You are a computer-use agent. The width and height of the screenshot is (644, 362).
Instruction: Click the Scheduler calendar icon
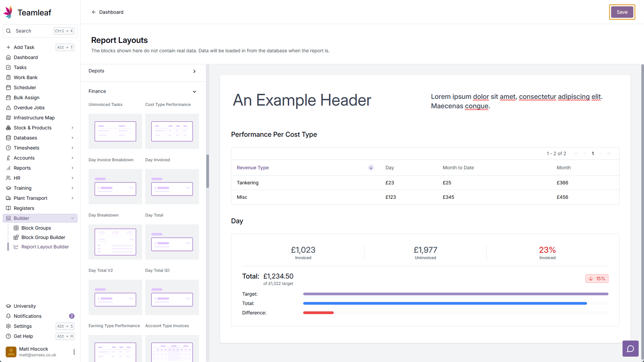(x=9, y=87)
